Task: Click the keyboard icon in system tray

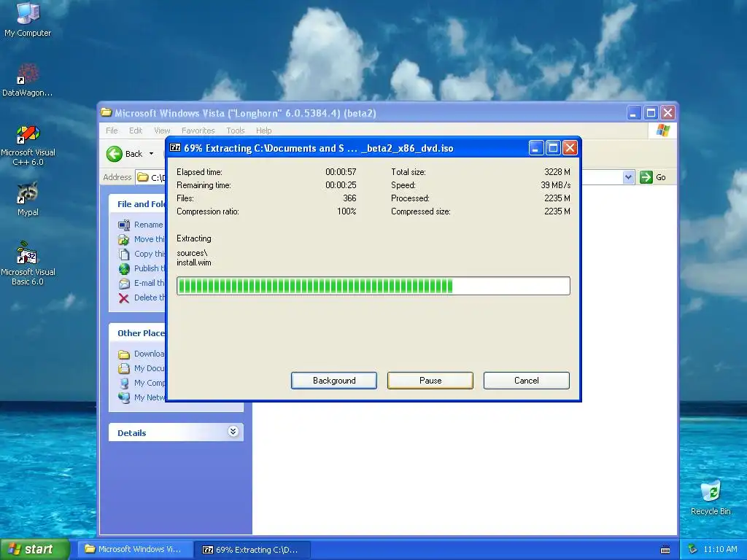Action: (x=665, y=550)
